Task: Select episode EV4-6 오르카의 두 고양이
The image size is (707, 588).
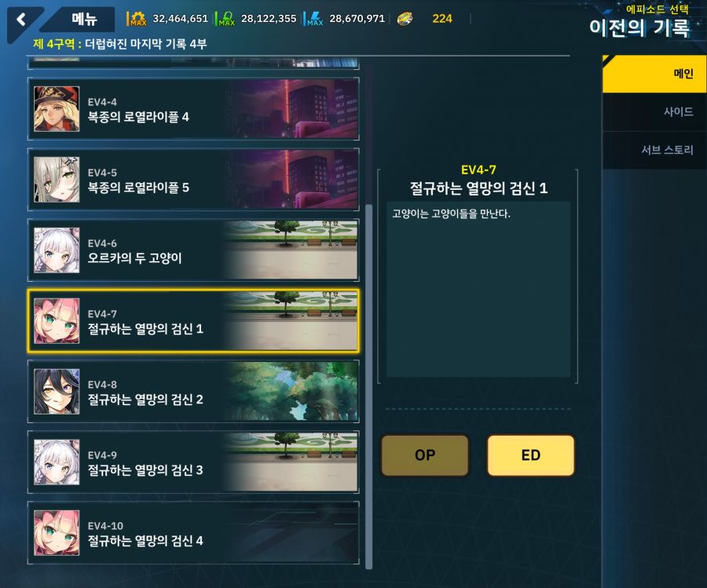Action: (x=193, y=250)
